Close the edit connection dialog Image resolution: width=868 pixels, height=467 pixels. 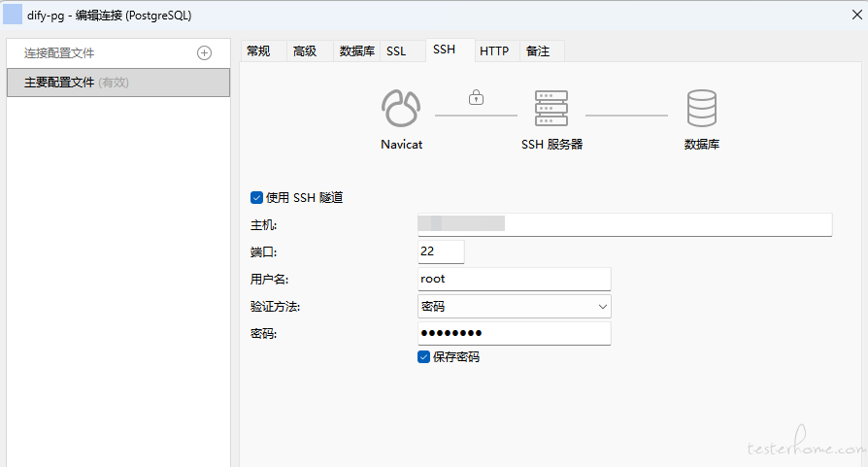pyautogui.click(x=856, y=15)
